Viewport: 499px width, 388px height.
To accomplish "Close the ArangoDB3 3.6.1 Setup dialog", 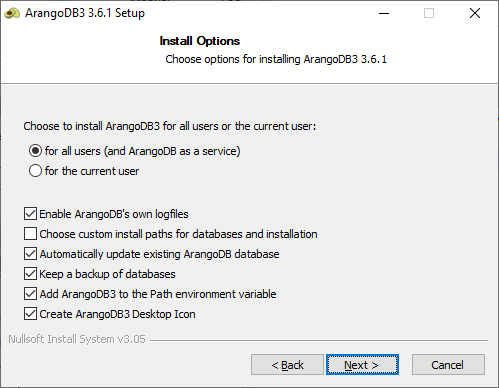I will pyautogui.click(x=475, y=13).
